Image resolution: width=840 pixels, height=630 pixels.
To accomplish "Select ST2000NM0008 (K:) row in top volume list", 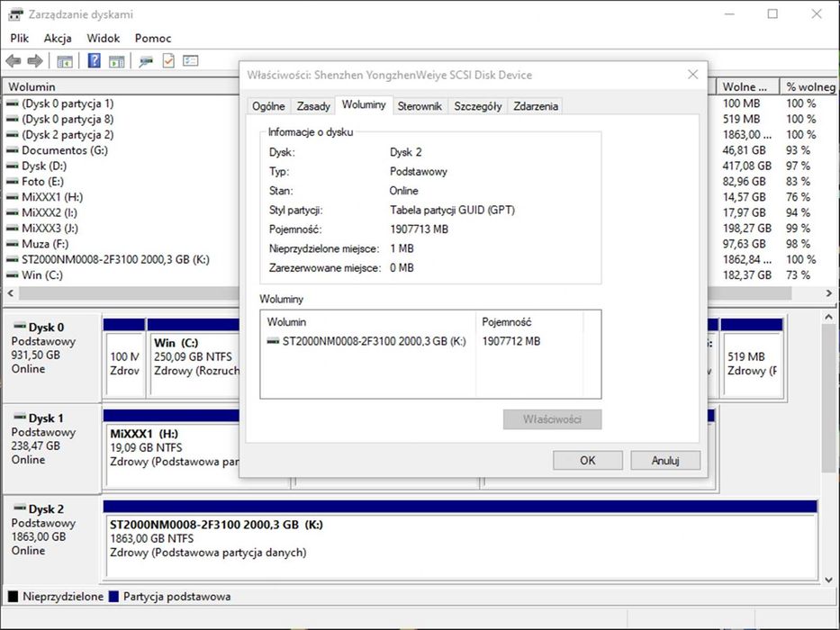I will 116,259.
